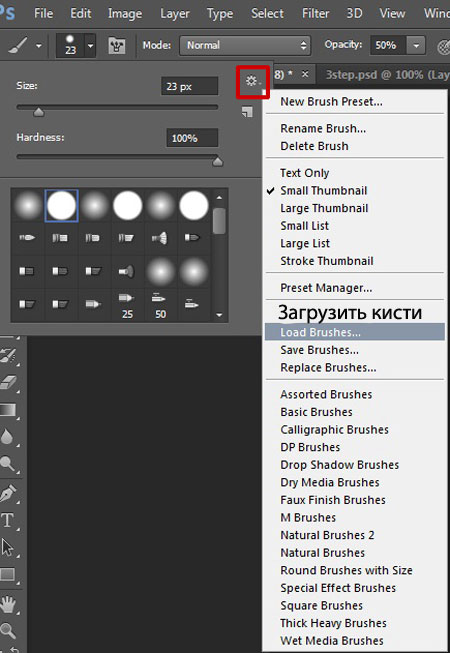Select the Hand tool

[x=7, y=603]
